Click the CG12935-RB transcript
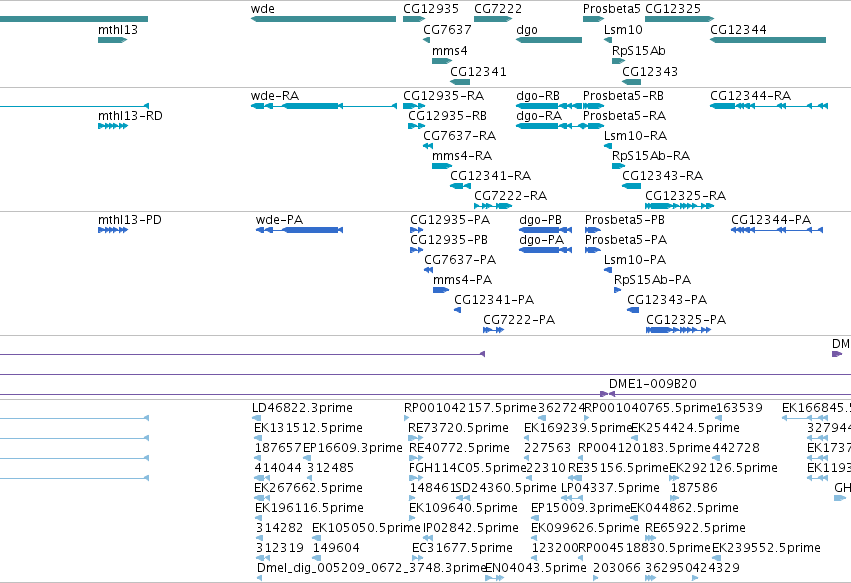The width and height of the screenshot is (851, 583). pos(416,126)
